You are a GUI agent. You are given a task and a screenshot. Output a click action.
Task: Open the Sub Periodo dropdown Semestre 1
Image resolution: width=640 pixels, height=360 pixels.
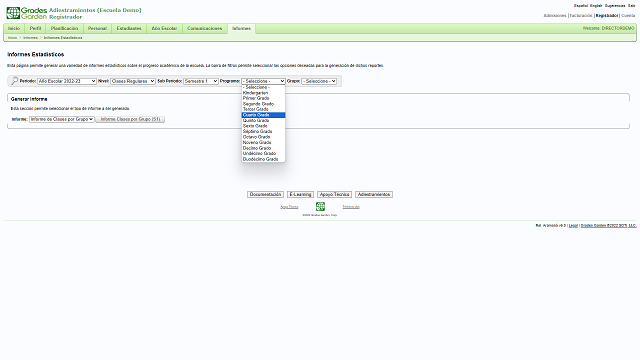(201, 81)
